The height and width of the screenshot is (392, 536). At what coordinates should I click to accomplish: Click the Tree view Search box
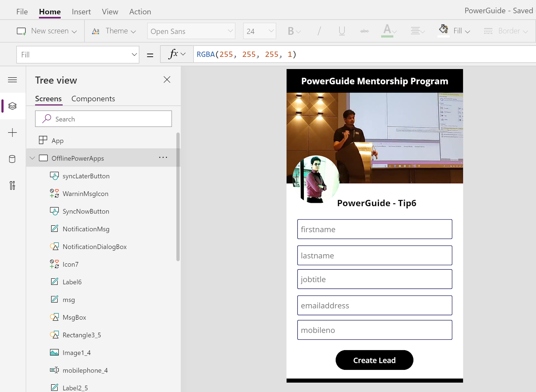click(x=104, y=119)
